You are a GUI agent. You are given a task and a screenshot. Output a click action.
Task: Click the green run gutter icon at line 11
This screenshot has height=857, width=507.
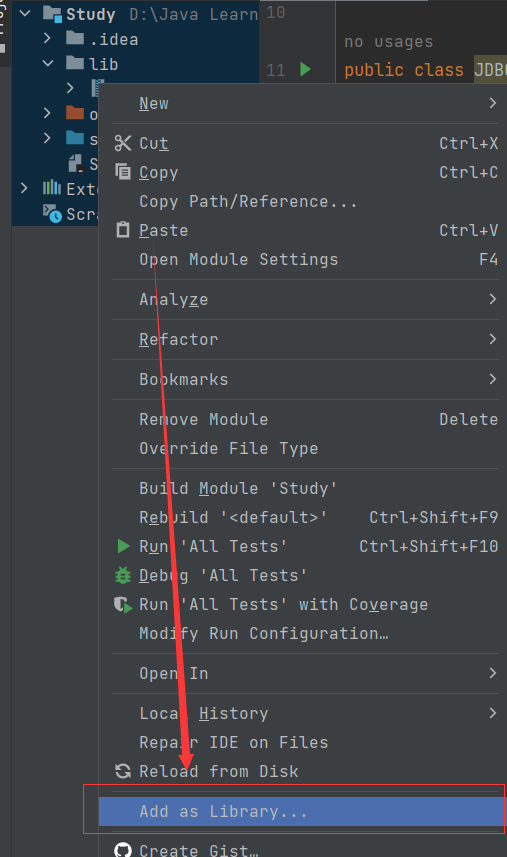point(305,69)
